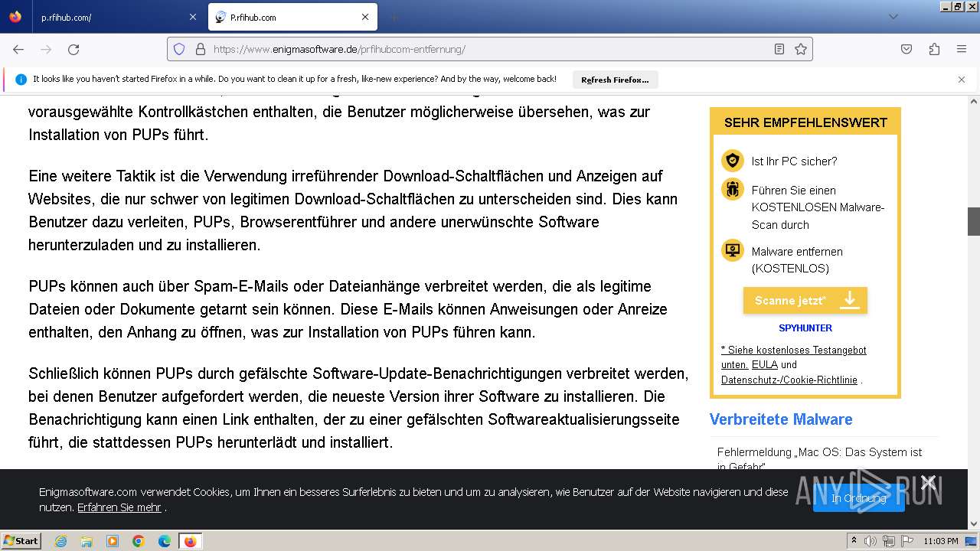The image size is (980, 551).
Task: Click the SEHR EMPFEHLENSWERT box header
Action: [x=805, y=122]
